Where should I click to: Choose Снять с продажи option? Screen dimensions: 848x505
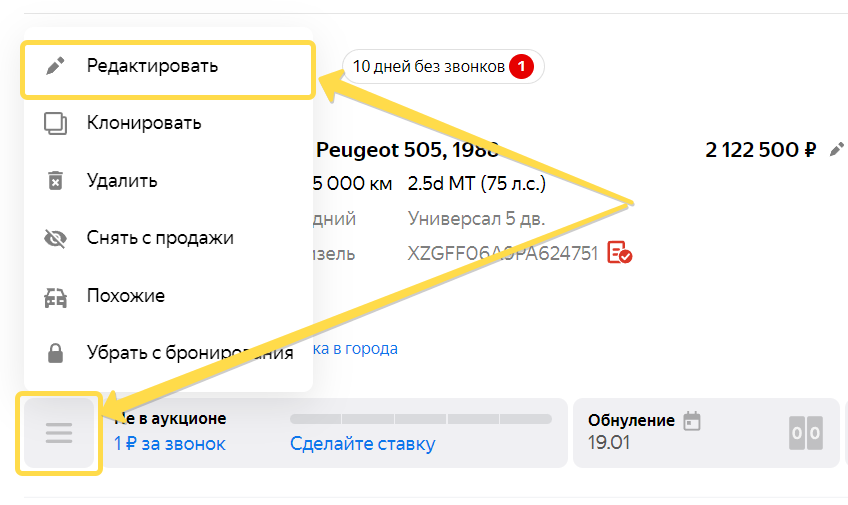click(x=160, y=238)
